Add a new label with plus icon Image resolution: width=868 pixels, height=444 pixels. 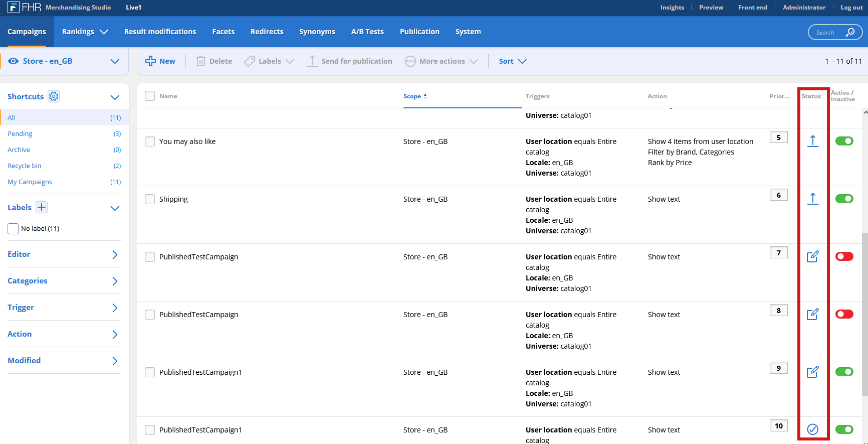point(42,207)
